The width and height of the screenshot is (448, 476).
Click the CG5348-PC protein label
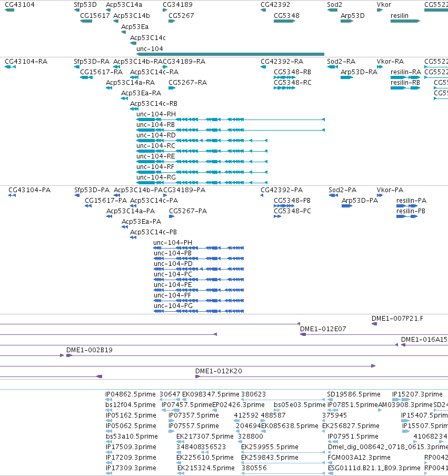pos(292,211)
